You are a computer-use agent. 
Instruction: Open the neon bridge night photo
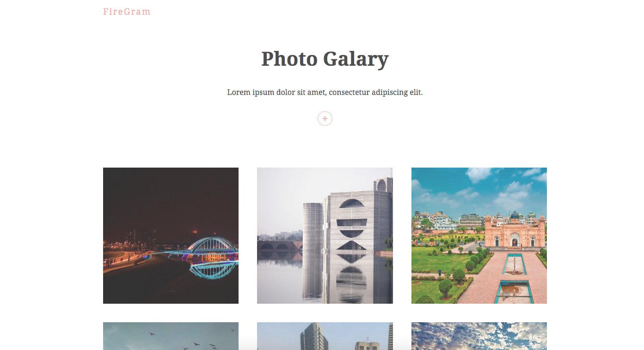[x=171, y=236]
